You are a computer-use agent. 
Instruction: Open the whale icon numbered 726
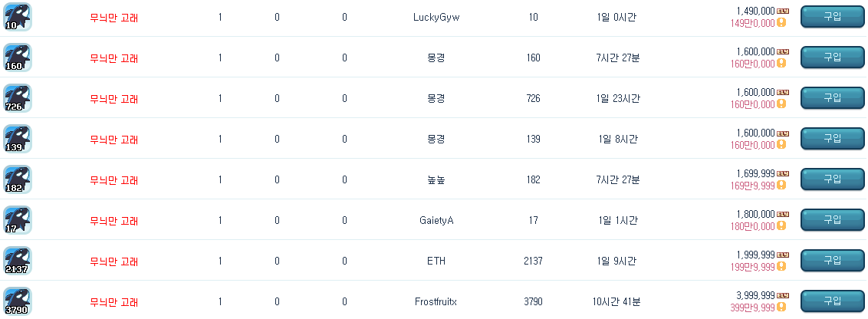tap(18, 98)
